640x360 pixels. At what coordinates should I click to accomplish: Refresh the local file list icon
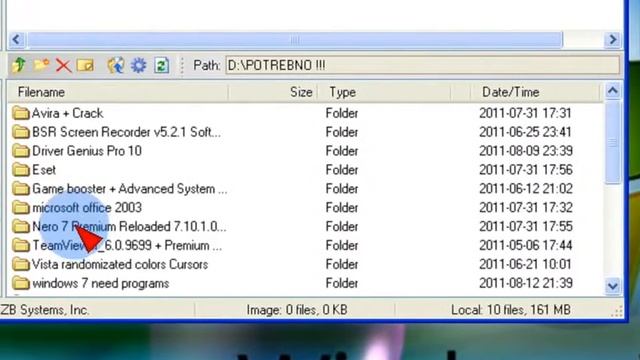(x=161, y=65)
